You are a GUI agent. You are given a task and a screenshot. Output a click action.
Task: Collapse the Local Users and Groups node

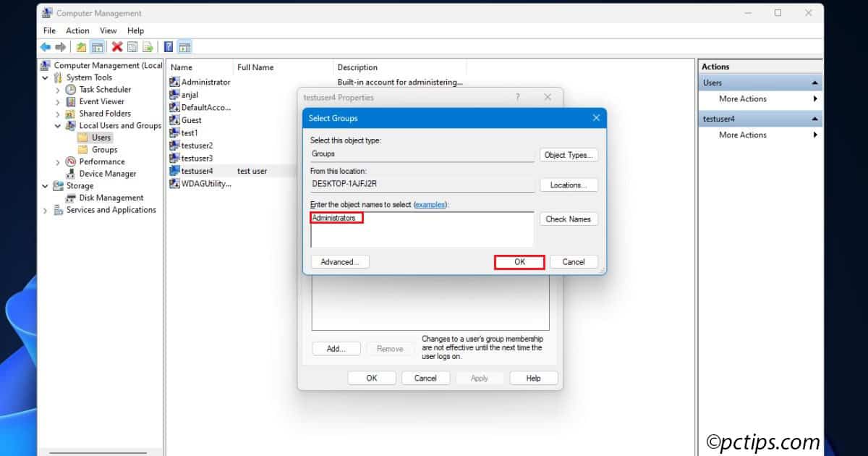point(58,125)
